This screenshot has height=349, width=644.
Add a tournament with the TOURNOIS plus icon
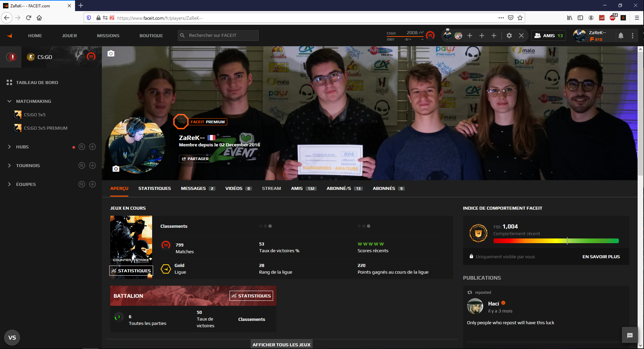point(92,165)
